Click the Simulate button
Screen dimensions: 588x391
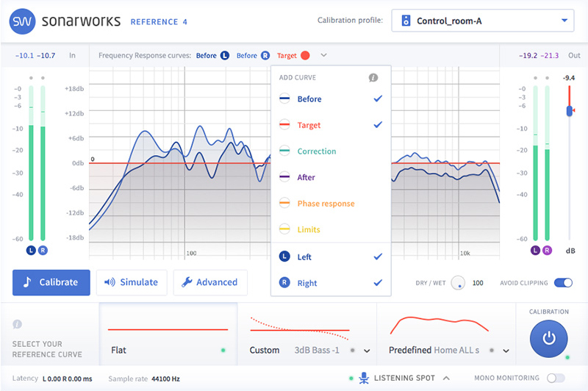tap(132, 282)
